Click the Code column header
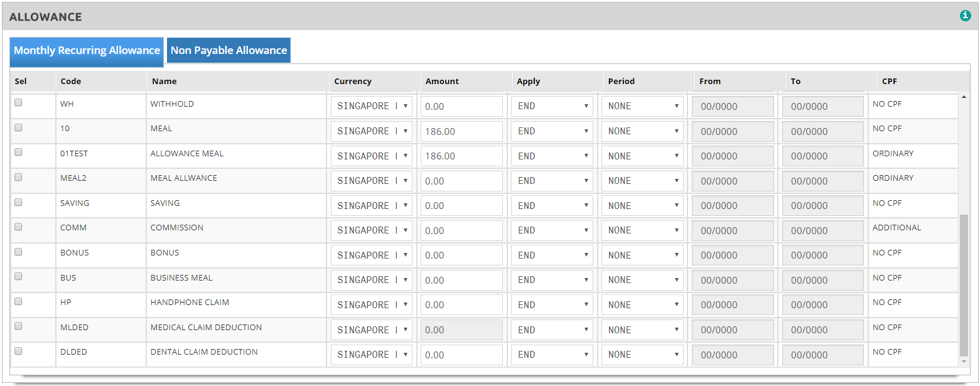The image size is (980, 386). [70, 81]
